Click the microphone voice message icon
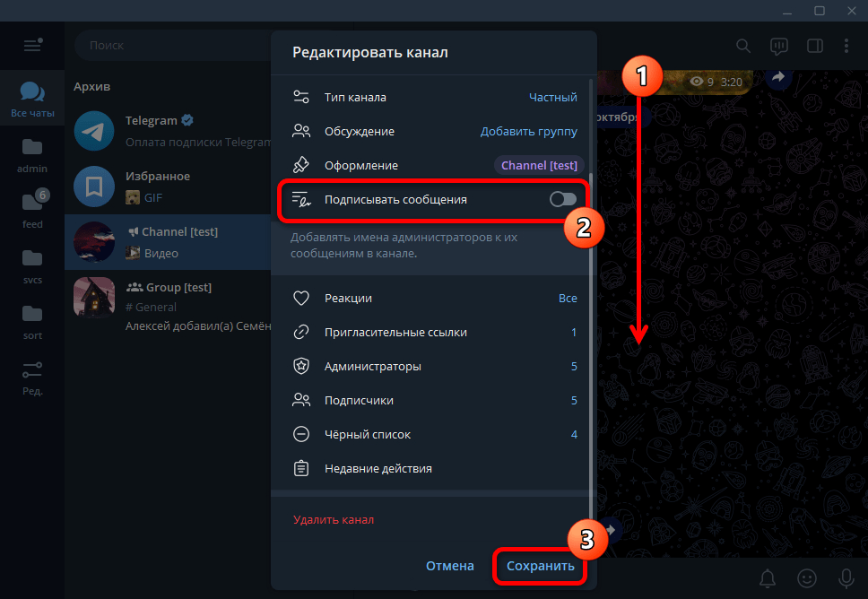This screenshot has height=599, width=868. coord(846,578)
